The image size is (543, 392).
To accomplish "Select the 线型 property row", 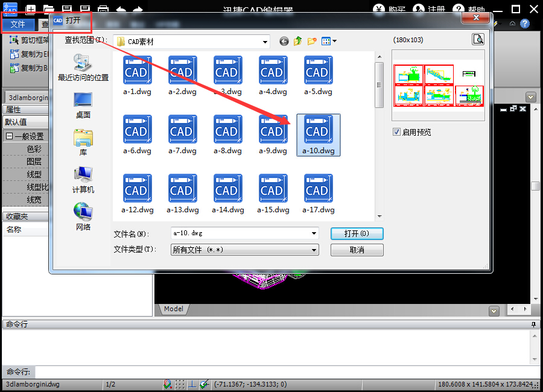I will 25,174.
